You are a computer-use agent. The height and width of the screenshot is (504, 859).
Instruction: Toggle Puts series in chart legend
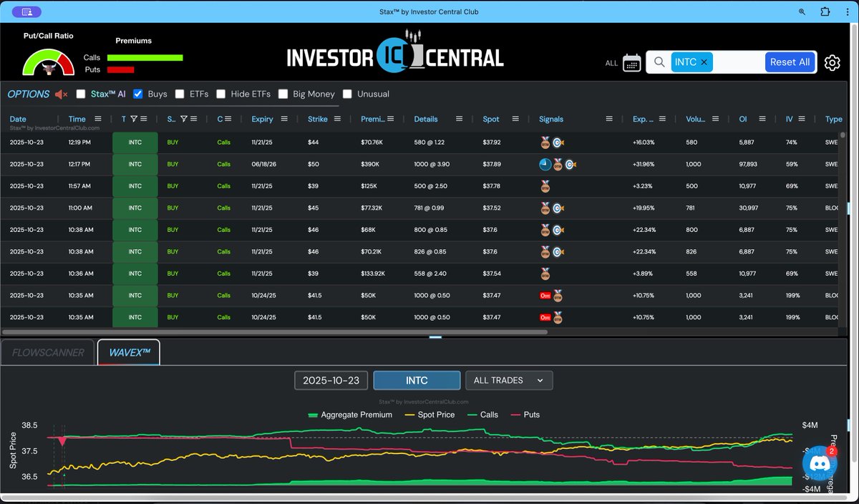[x=525, y=415]
